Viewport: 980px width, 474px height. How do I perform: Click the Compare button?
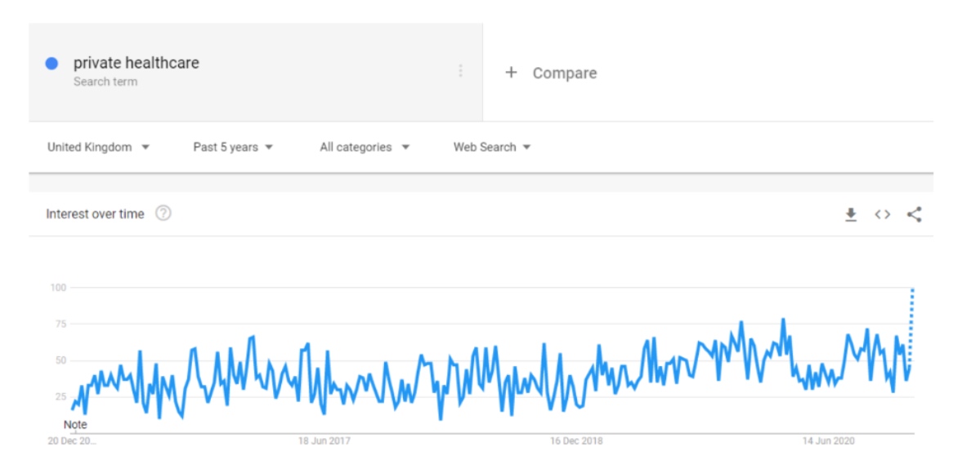pyautogui.click(x=551, y=74)
